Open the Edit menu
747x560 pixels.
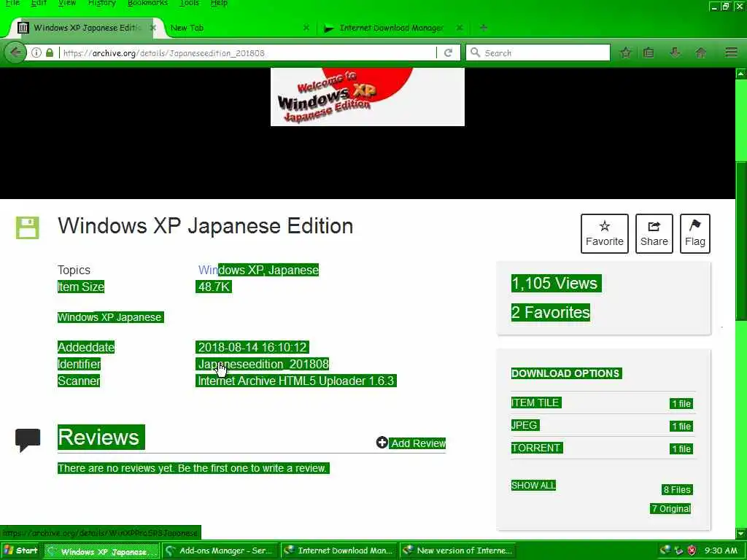pyautogui.click(x=39, y=4)
